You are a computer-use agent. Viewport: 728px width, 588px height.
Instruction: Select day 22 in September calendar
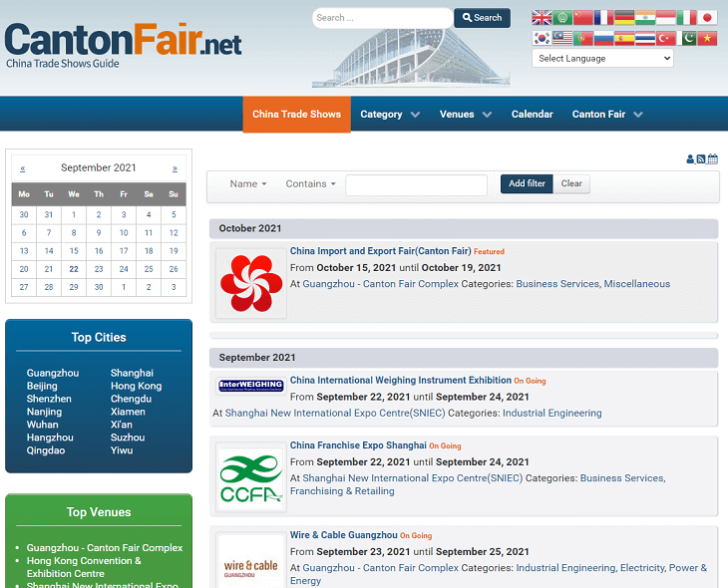74,269
